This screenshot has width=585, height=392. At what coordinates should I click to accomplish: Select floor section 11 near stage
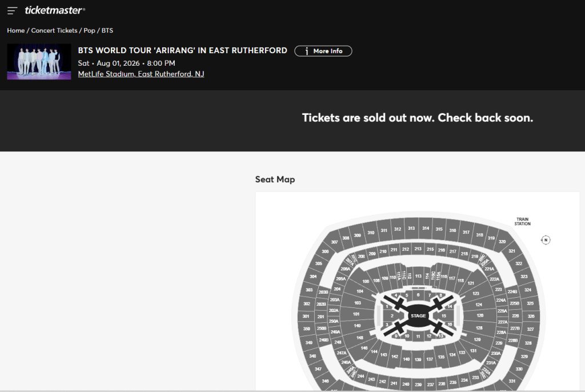(x=418, y=337)
